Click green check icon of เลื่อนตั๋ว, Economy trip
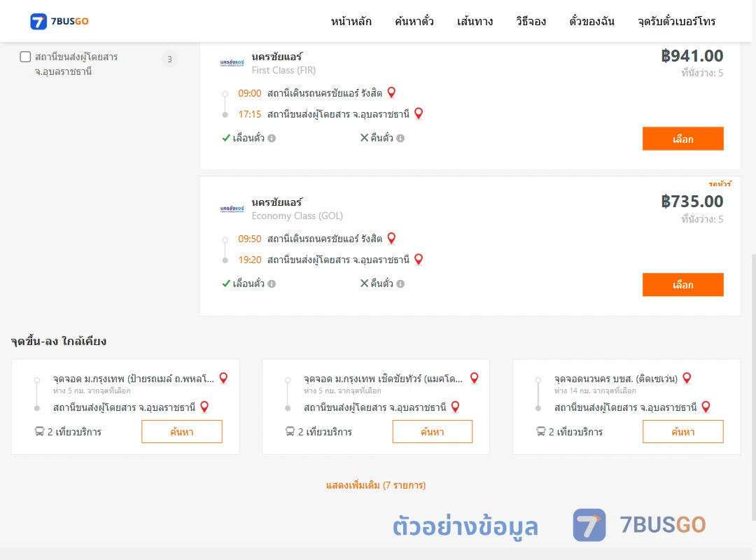This screenshot has height=560, width=756. tap(226, 283)
